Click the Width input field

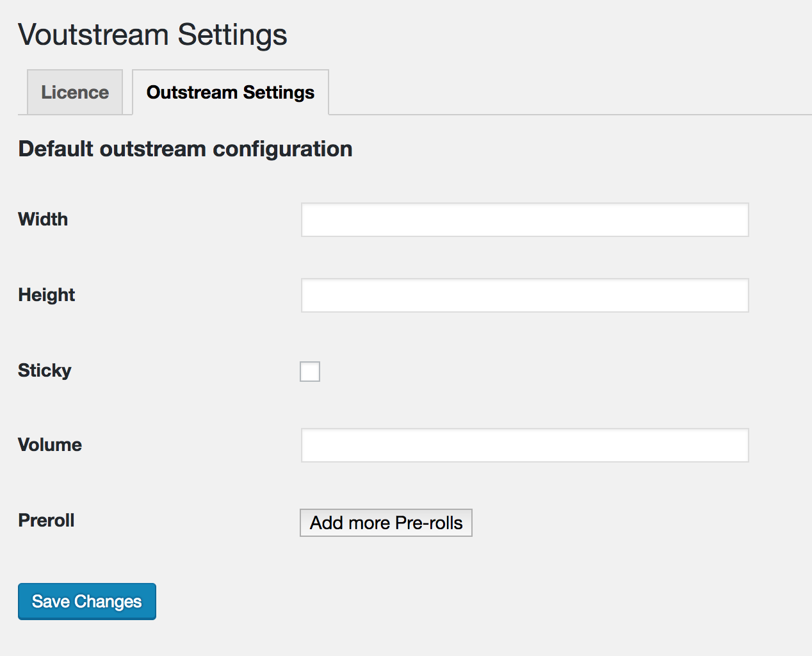pos(525,220)
